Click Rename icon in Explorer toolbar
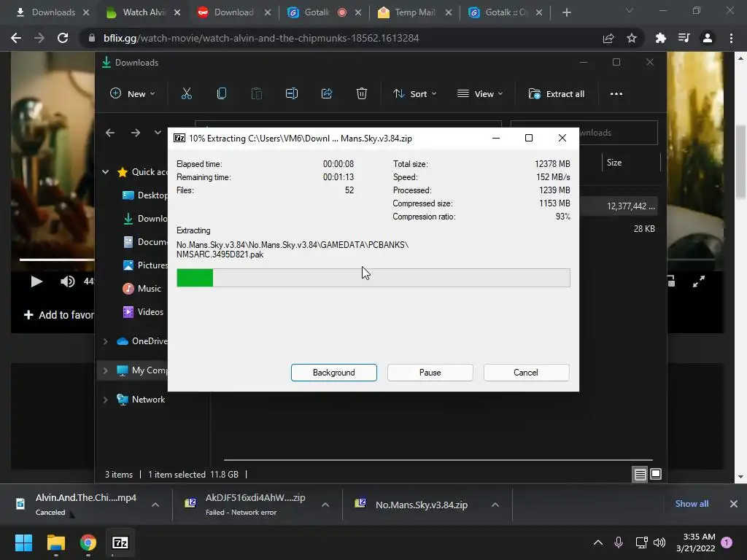 (292, 94)
